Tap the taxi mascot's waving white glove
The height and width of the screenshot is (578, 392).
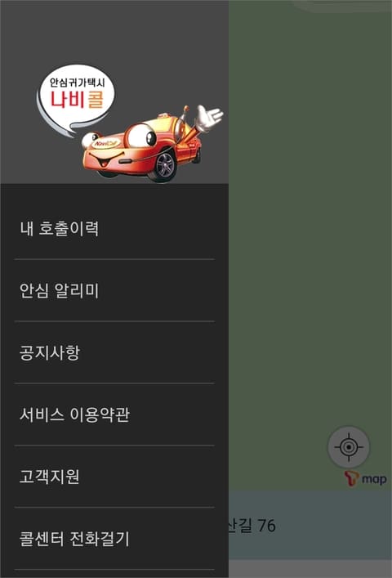(209, 118)
